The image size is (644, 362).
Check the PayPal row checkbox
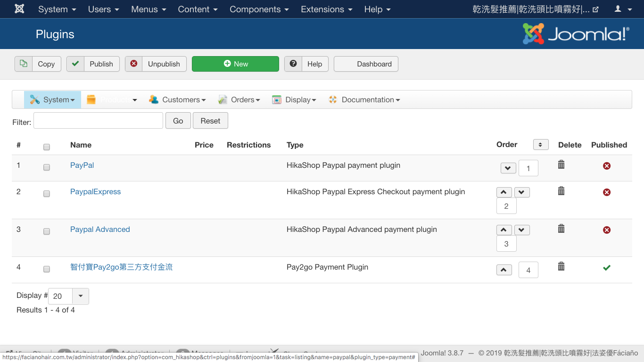pos(47,167)
